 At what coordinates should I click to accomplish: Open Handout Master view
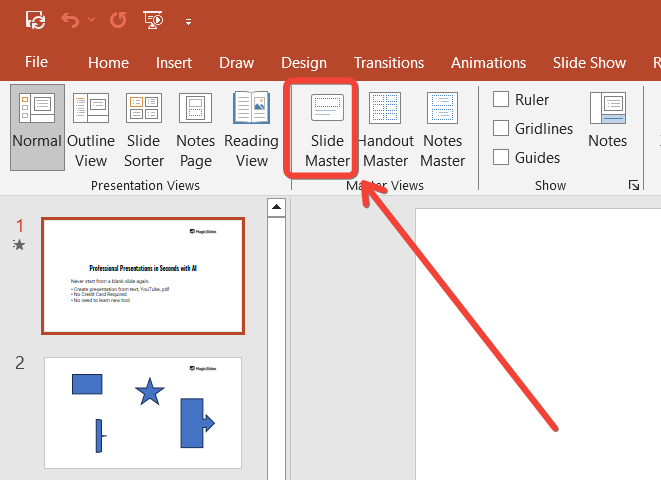(385, 128)
